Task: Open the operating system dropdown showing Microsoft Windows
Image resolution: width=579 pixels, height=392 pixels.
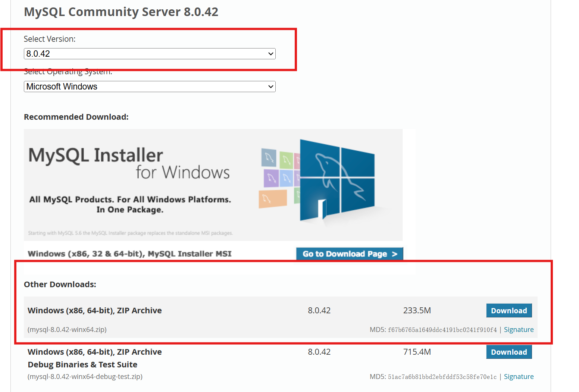Action: [150, 87]
